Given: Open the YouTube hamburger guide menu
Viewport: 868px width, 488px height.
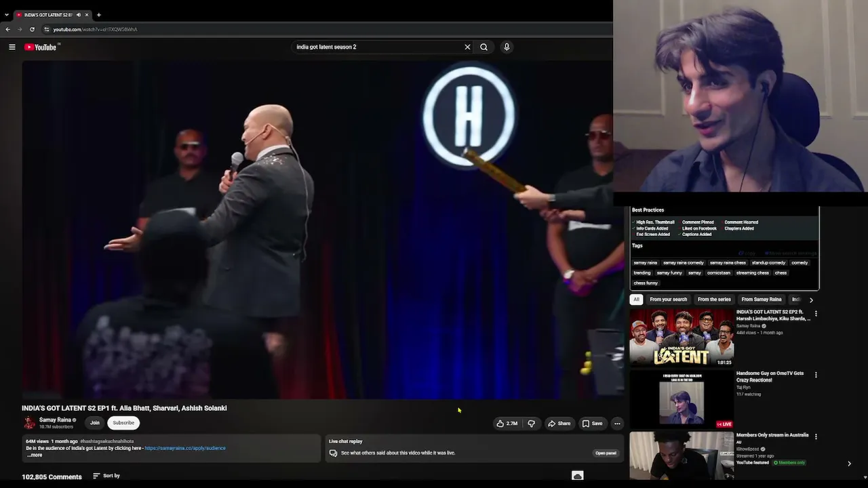Looking at the screenshot, I should point(12,47).
